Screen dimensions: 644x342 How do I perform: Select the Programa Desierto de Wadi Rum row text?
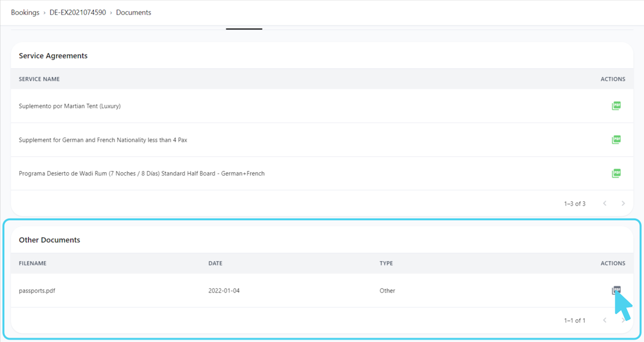142,173
